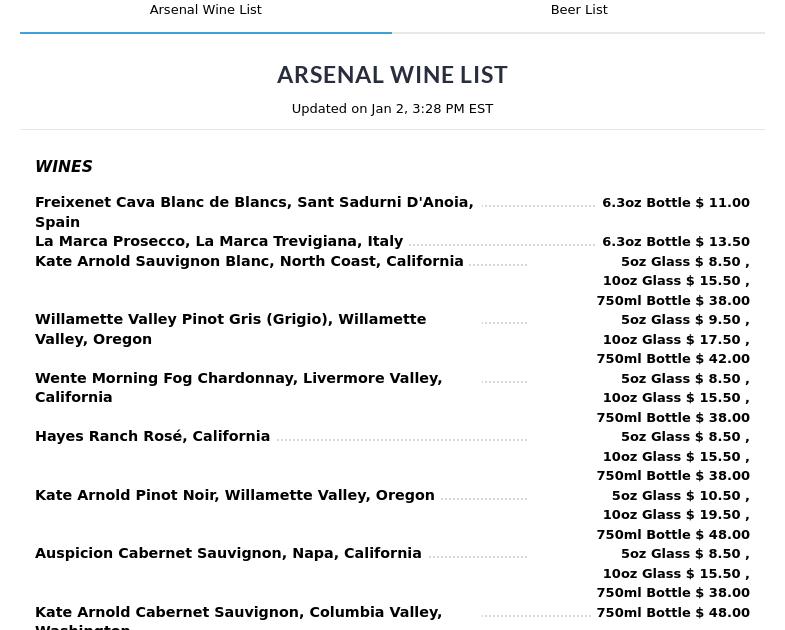The height and width of the screenshot is (630, 785).
Task: Select the WINES section header
Action: coord(64,166)
